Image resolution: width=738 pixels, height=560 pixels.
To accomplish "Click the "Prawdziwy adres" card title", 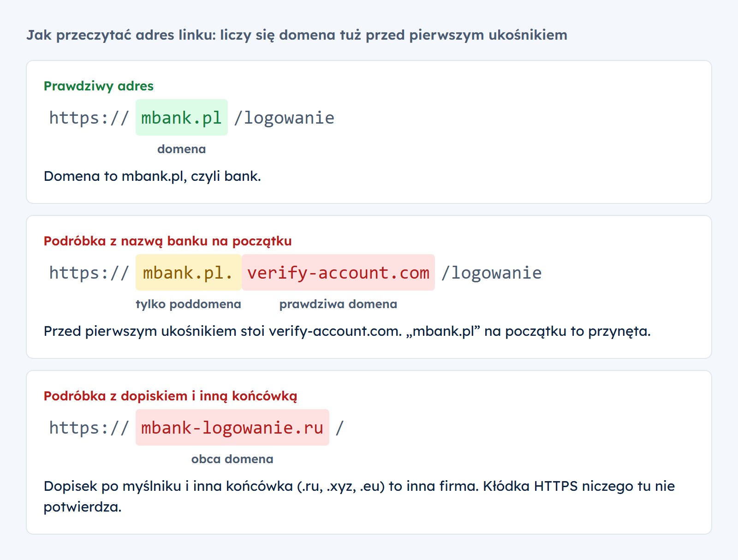I will [99, 86].
